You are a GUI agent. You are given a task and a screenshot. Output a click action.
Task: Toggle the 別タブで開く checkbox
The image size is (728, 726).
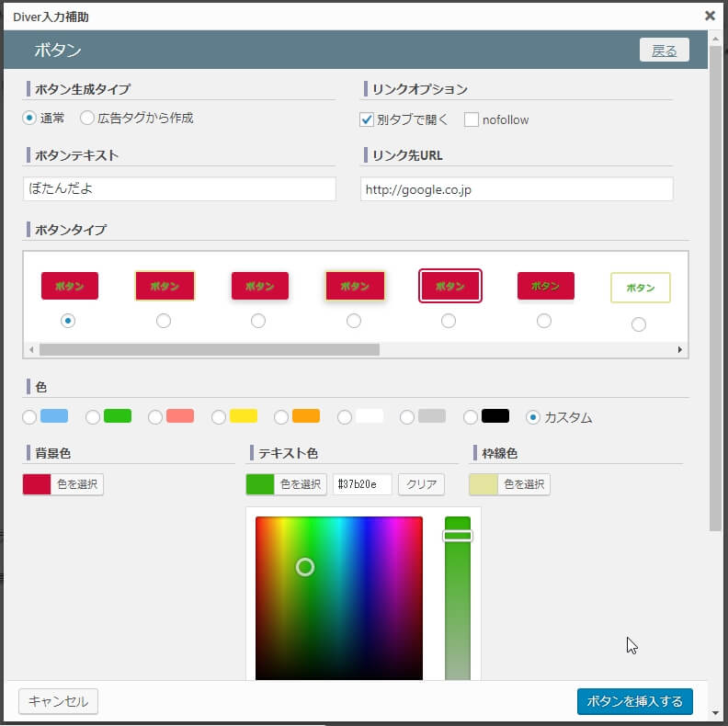click(x=367, y=119)
